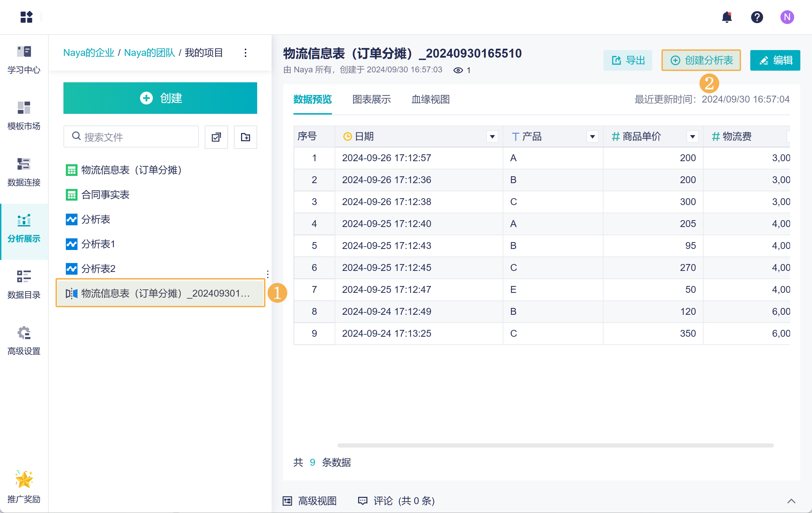812x513 pixels.
Task: Go to 学习中心 in sidebar
Action: pos(24,60)
